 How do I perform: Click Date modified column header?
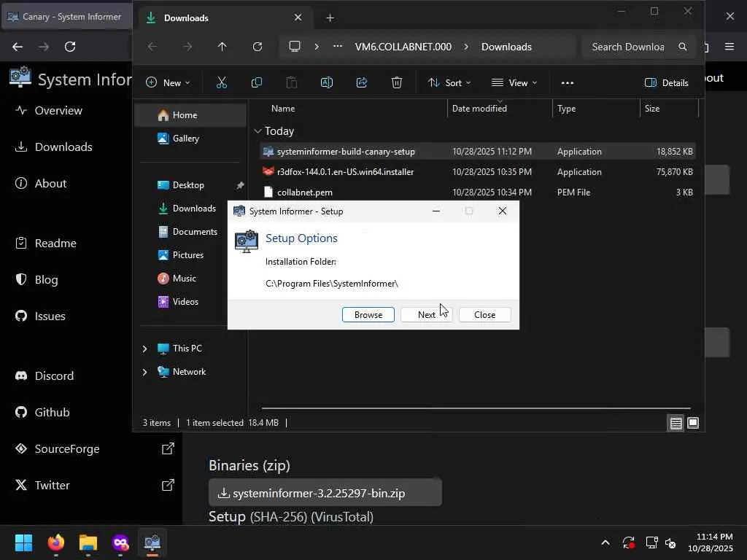[479, 109]
